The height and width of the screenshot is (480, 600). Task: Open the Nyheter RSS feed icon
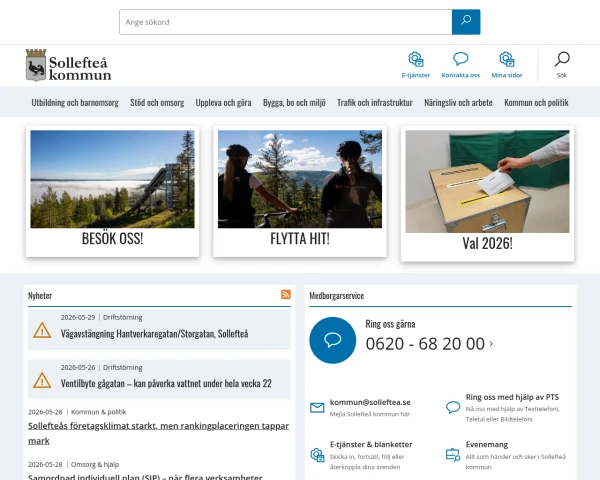click(286, 294)
